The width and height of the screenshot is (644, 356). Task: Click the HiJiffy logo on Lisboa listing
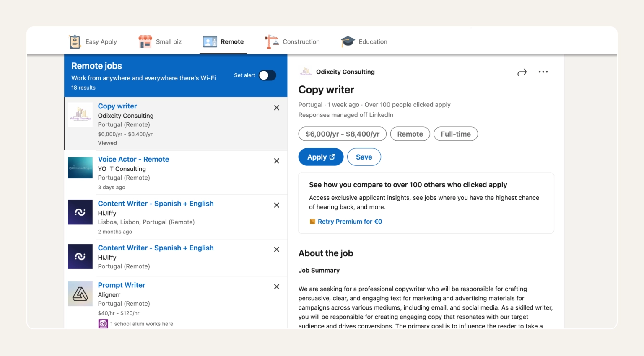80,212
